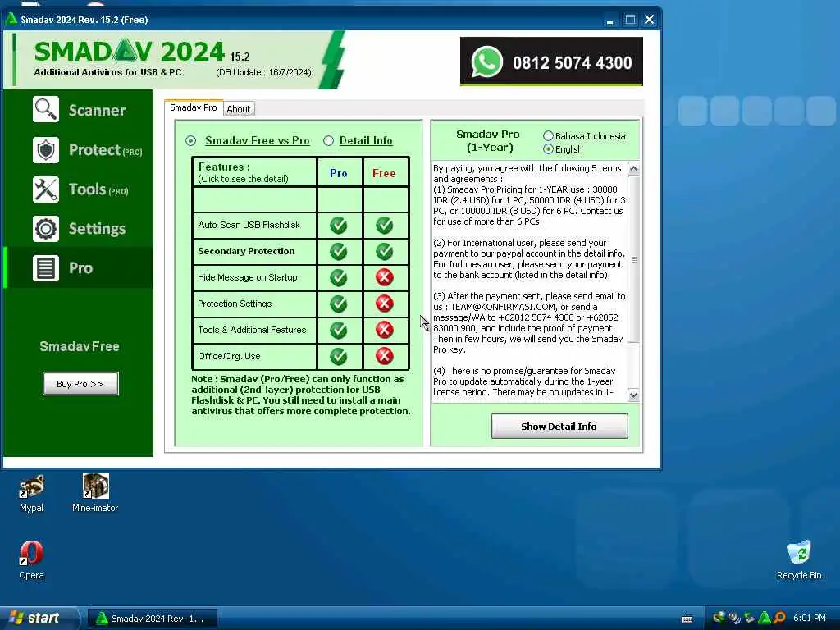Click the WhatsApp logo in banner

click(486, 62)
